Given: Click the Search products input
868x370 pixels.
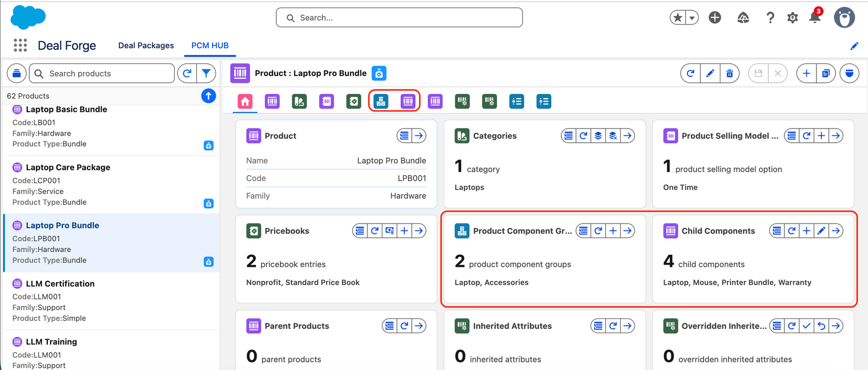Looking at the screenshot, I should coord(102,73).
